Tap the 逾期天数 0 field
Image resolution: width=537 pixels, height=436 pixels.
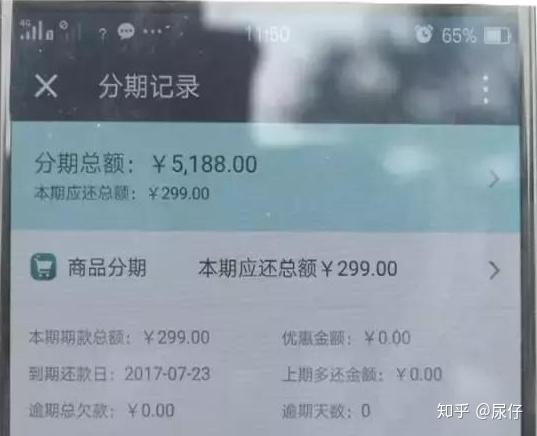326,411
